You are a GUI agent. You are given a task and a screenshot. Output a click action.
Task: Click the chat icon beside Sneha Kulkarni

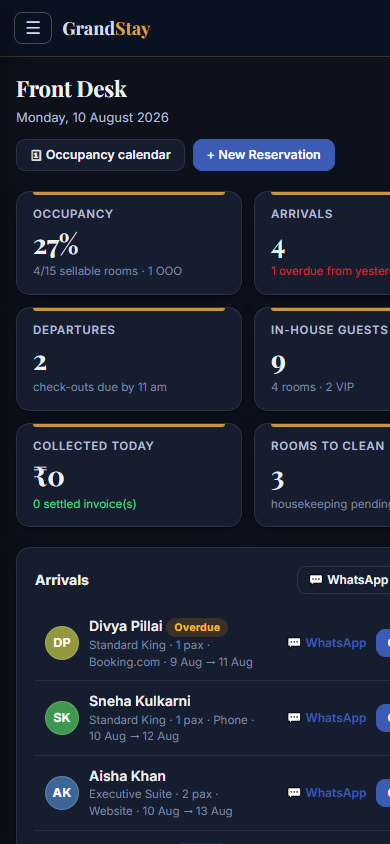[294, 718]
